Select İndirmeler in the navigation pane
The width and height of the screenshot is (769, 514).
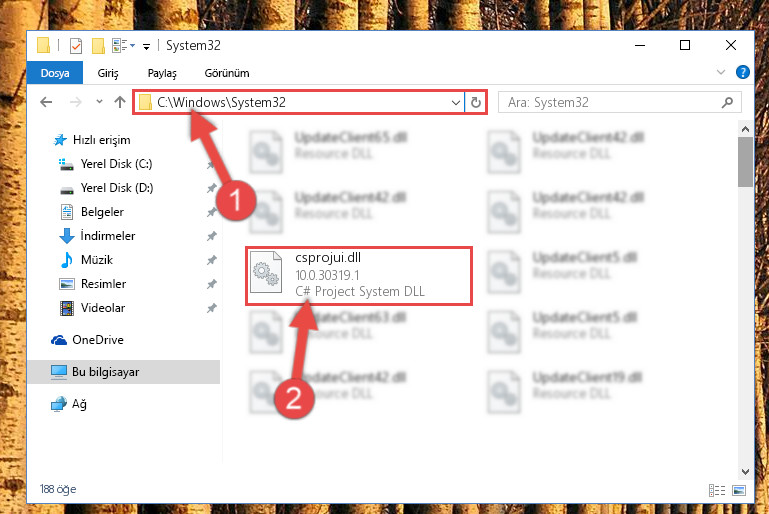point(108,236)
